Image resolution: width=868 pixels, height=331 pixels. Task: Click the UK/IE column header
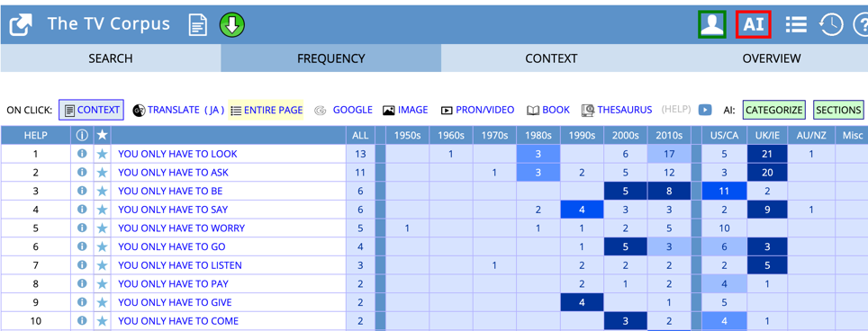point(767,136)
